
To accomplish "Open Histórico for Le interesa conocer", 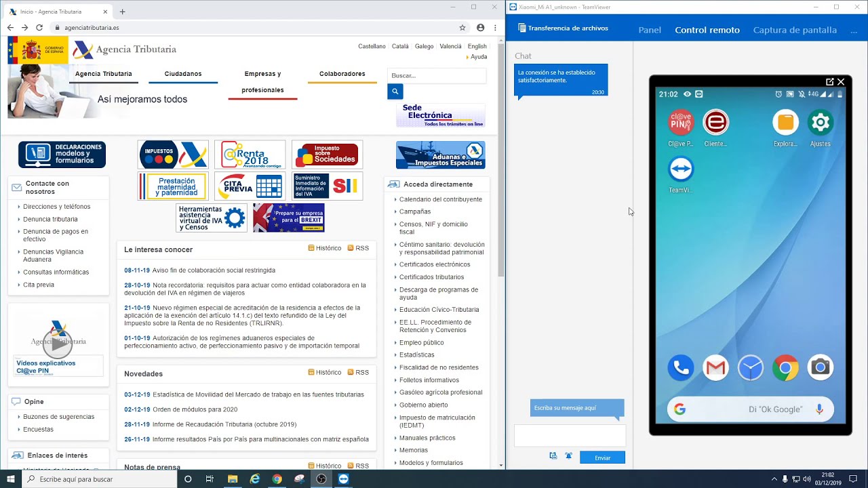I will [x=325, y=248].
